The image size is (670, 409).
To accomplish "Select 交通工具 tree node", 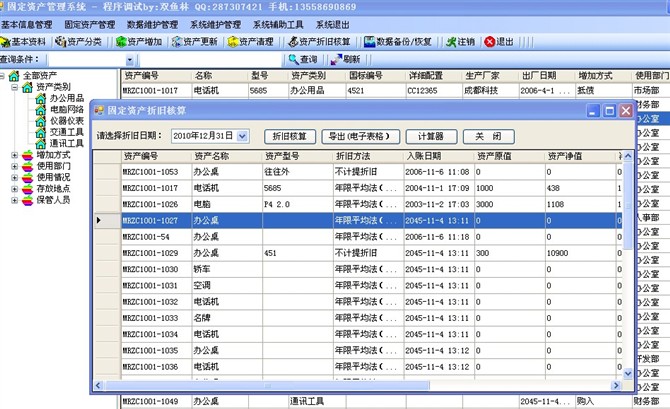I will point(67,132).
